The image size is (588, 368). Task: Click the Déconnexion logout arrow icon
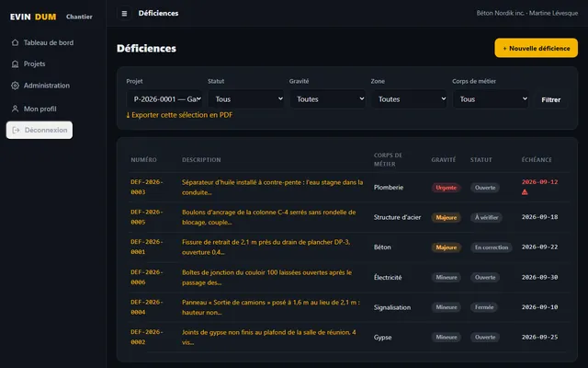[x=17, y=130]
